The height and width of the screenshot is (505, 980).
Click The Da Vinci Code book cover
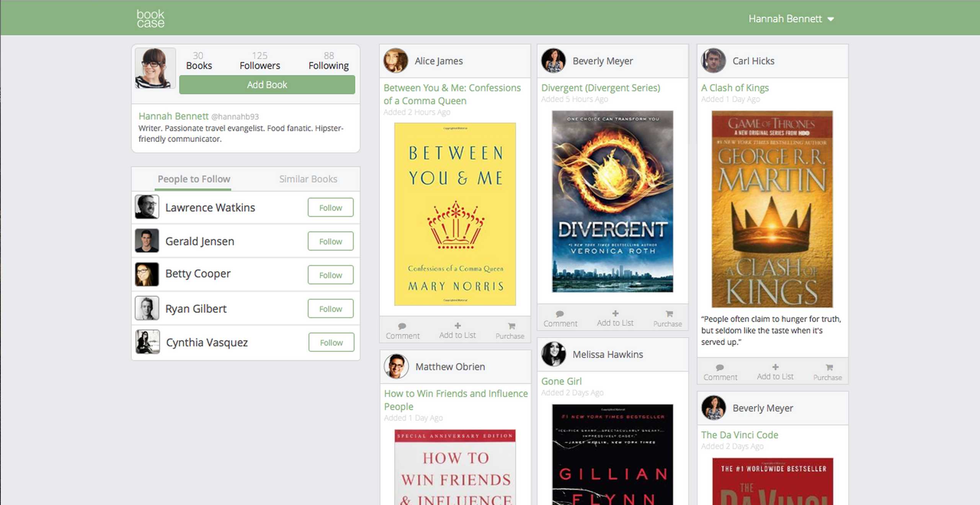pos(773,481)
